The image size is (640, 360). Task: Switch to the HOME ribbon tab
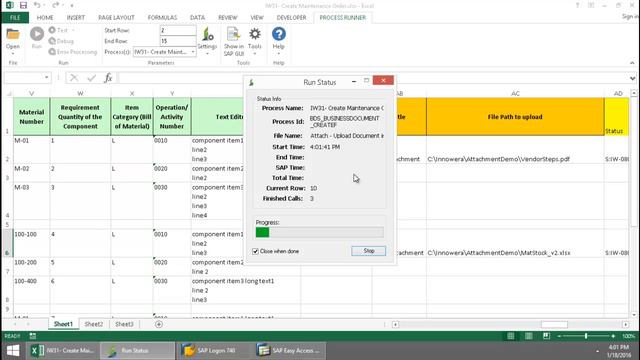click(x=45, y=18)
